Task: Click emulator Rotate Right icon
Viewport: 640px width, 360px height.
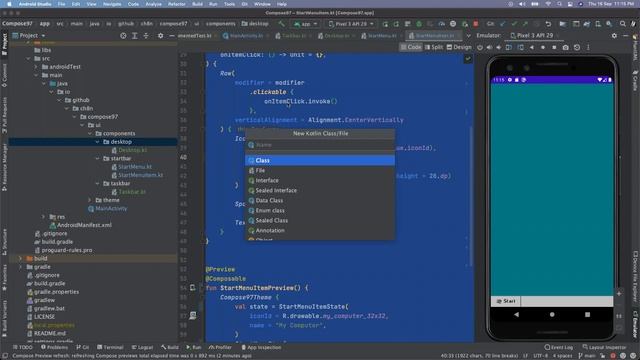Action: tap(520, 47)
